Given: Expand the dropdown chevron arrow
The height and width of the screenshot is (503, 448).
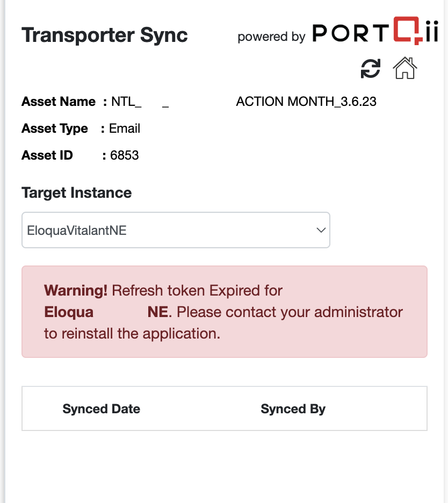Looking at the screenshot, I should tap(321, 230).
